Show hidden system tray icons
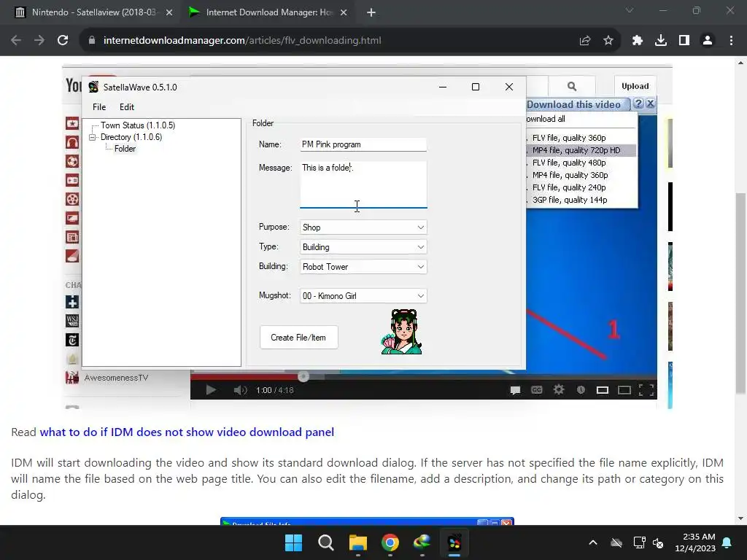This screenshot has height=560, width=747. (593, 542)
